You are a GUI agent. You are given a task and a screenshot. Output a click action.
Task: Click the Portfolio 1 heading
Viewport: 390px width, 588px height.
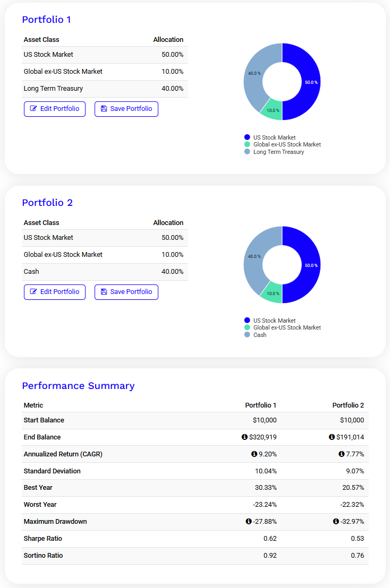[x=46, y=20]
